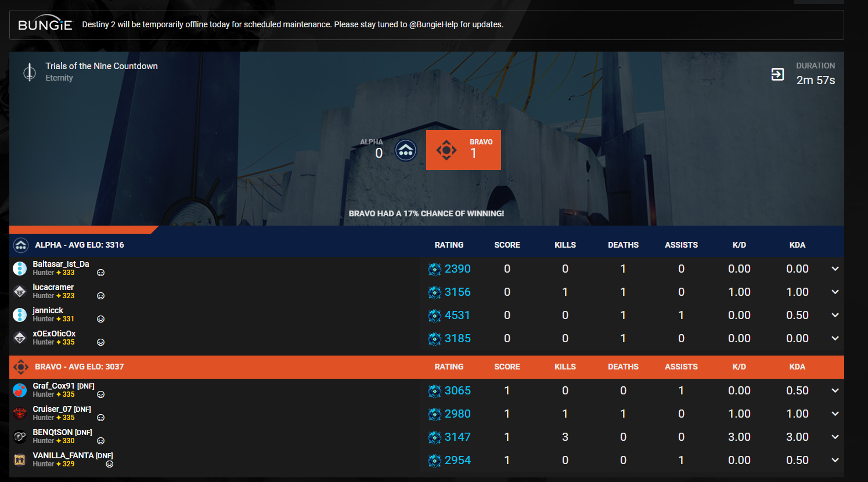Click the Bravo team emblem in the orange score box
Screen dimensions: 868x482
[x=446, y=150]
